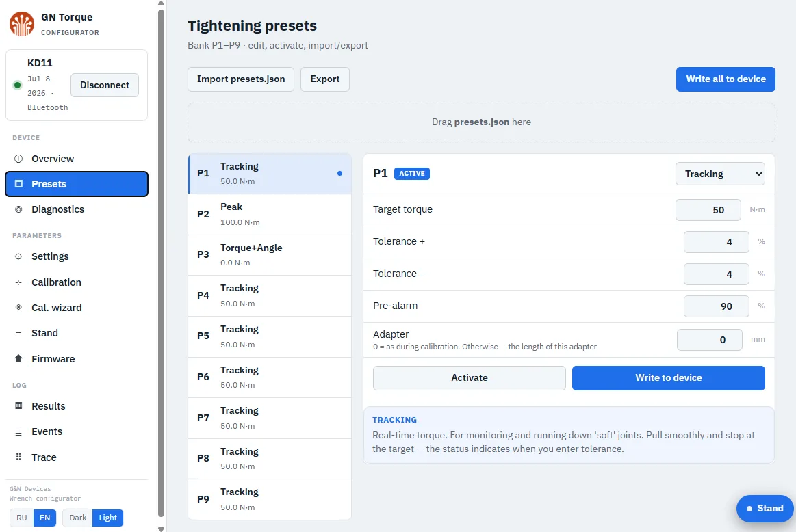This screenshot has width=796, height=532.
Task: Click the Stand icon in sidebar
Action: 18,333
